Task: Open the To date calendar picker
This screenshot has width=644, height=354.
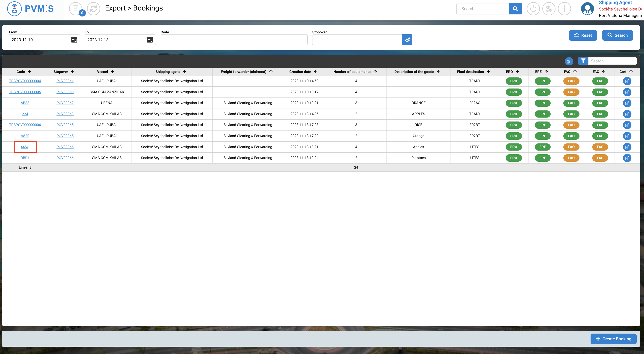Action: tap(150, 40)
